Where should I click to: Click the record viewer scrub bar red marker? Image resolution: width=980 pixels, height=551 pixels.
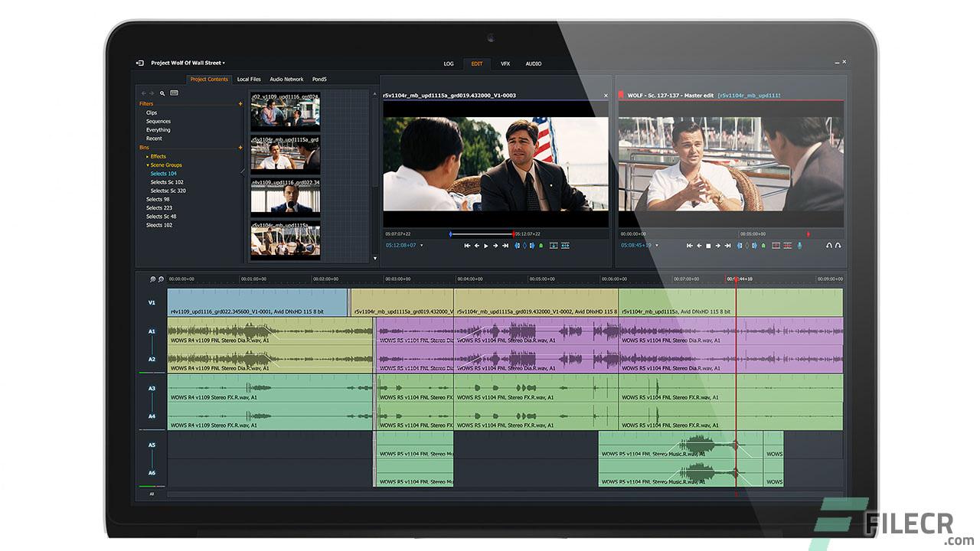tap(808, 233)
